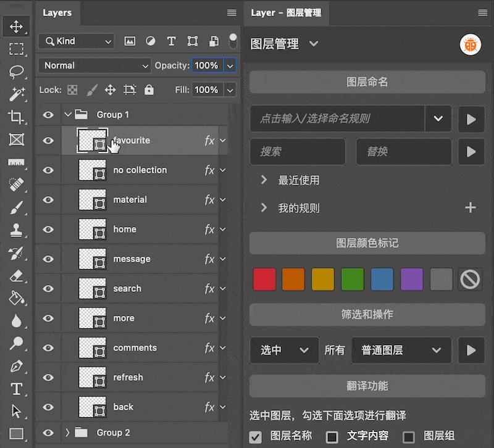Open the 图层管理 title dropdown
The height and width of the screenshot is (448, 494).
314,43
